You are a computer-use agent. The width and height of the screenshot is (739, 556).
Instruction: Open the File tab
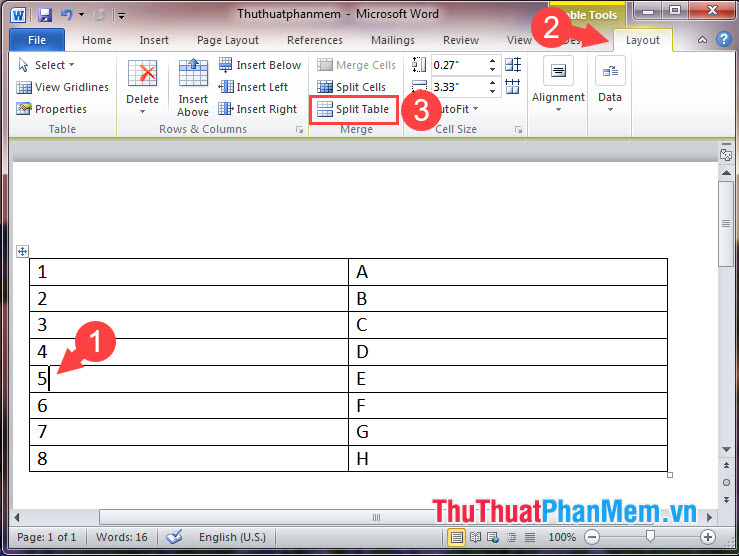point(37,40)
